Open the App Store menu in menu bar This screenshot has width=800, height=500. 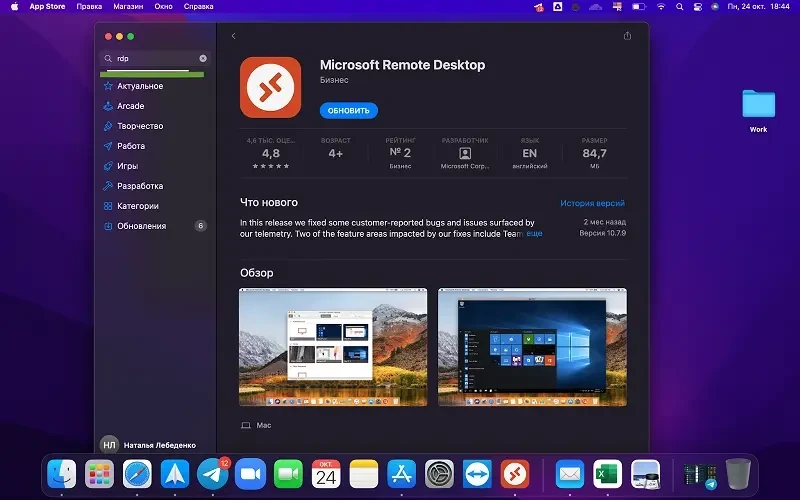click(x=47, y=7)
